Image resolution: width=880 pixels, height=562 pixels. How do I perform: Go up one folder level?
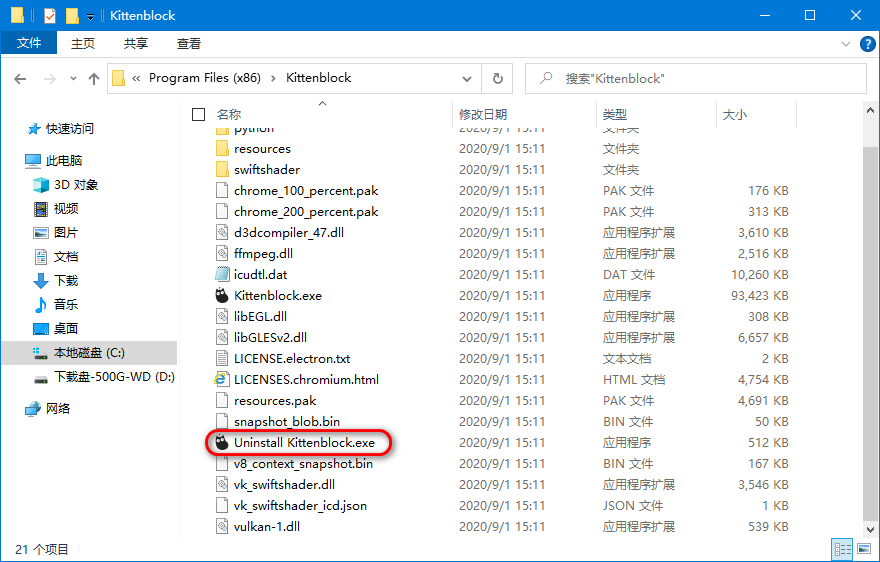(x=94, y=79)
